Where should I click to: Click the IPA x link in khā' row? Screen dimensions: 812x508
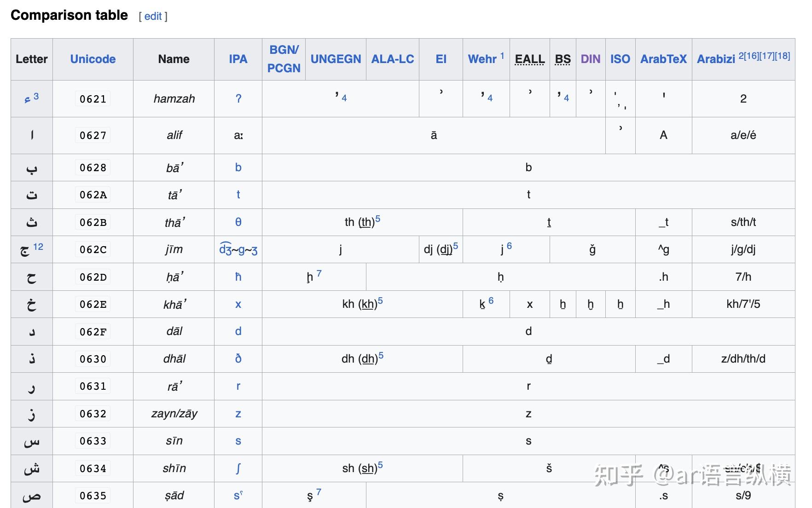(x=238, y=304)
